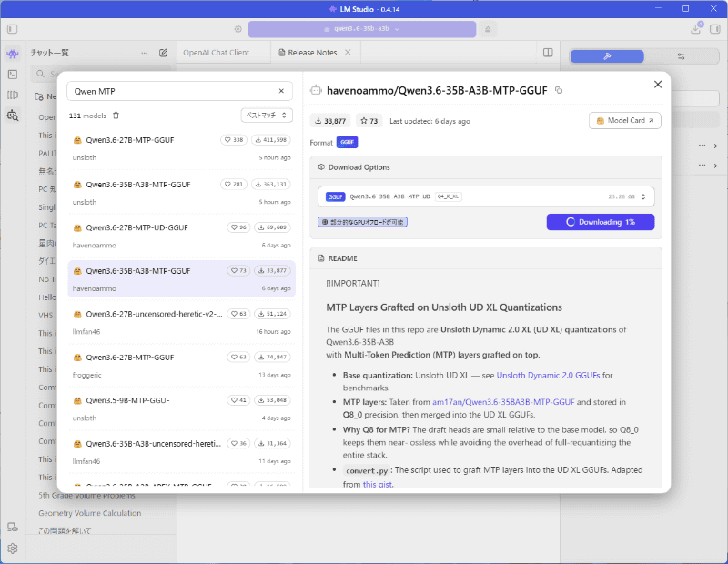Copy the havenoammo model name
Screen dimensions: 728x564
(x=559, y=91)
